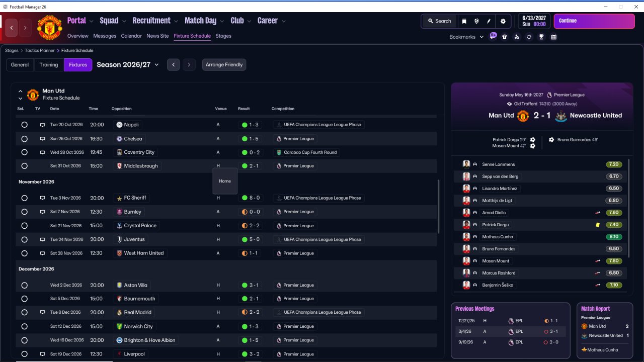
Task: Expand the Portal menu chevron
Action: click(91, 21)
